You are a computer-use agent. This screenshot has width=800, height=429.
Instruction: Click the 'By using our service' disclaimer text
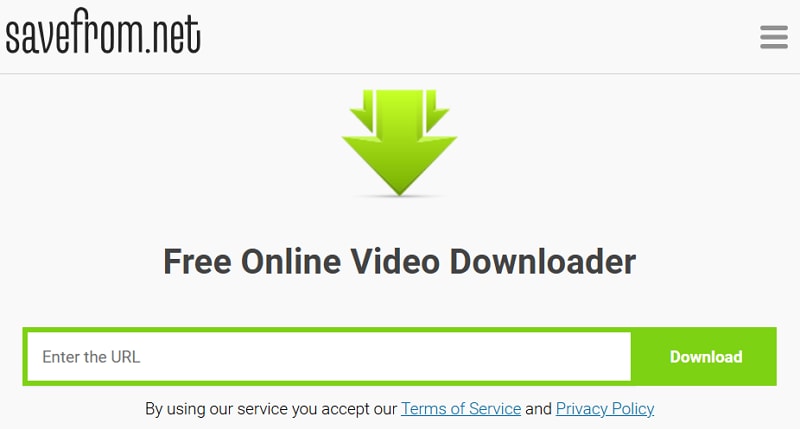click(271, 409)
